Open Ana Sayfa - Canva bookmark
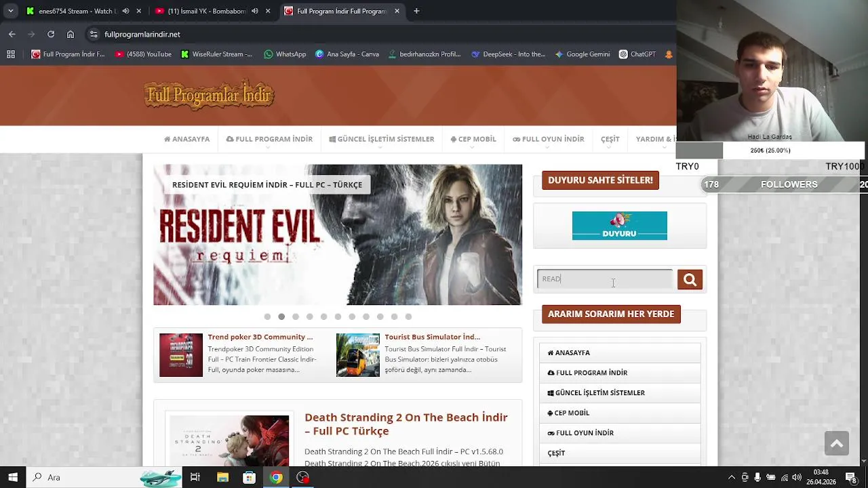The image size is (868, 488). click(347, 54)
